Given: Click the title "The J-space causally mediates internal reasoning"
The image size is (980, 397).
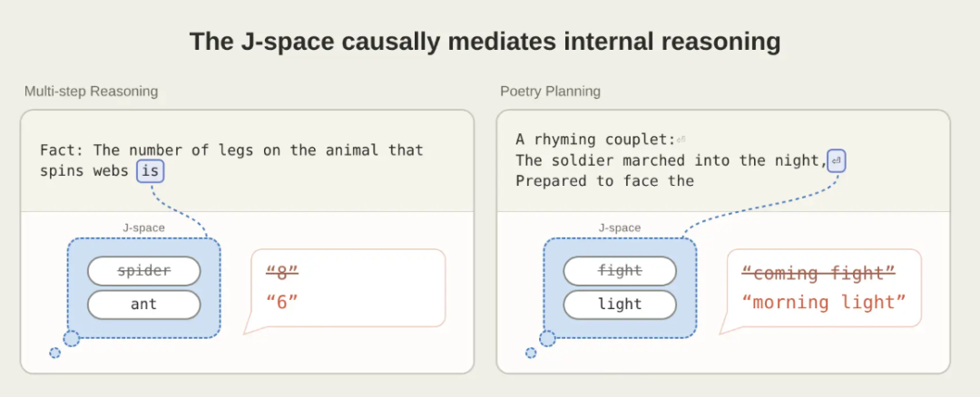Looking at the screenshot, I should point(485,42).
